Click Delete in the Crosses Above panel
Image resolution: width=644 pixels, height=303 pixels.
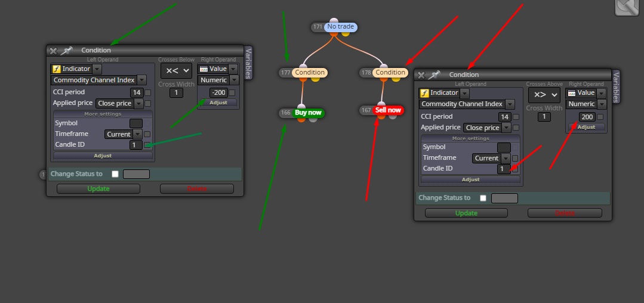click(565, 213)
